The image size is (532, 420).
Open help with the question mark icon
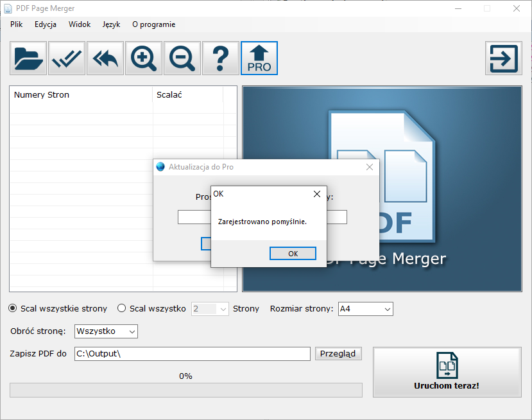221,58
